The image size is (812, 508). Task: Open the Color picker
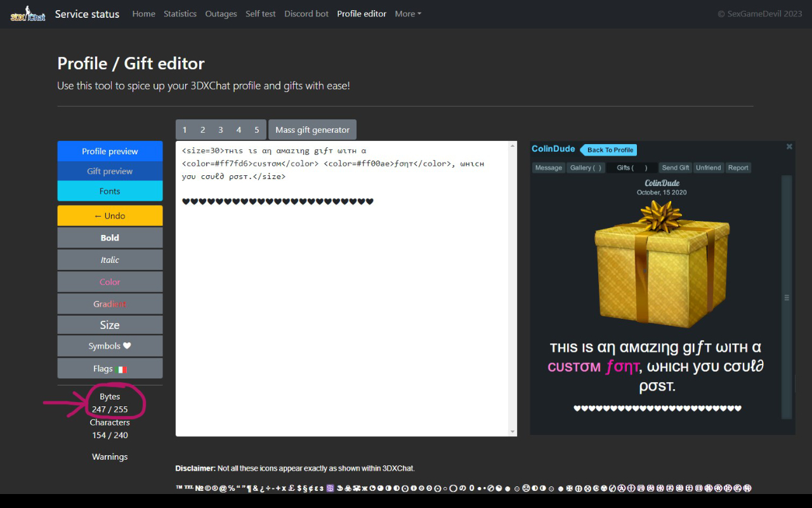[x=110, y=281]
